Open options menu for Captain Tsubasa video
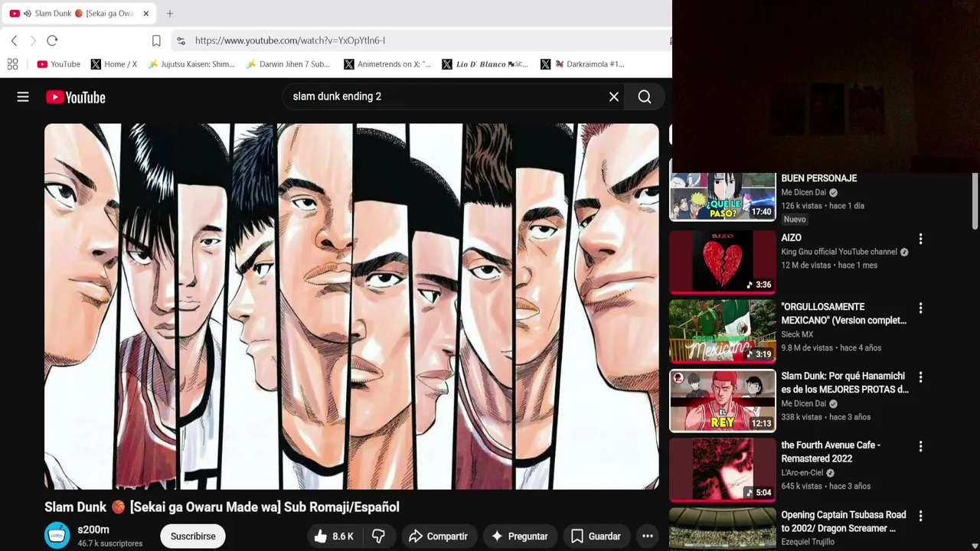980x551 pixels. pyautogui.click(x=920, y=516)
